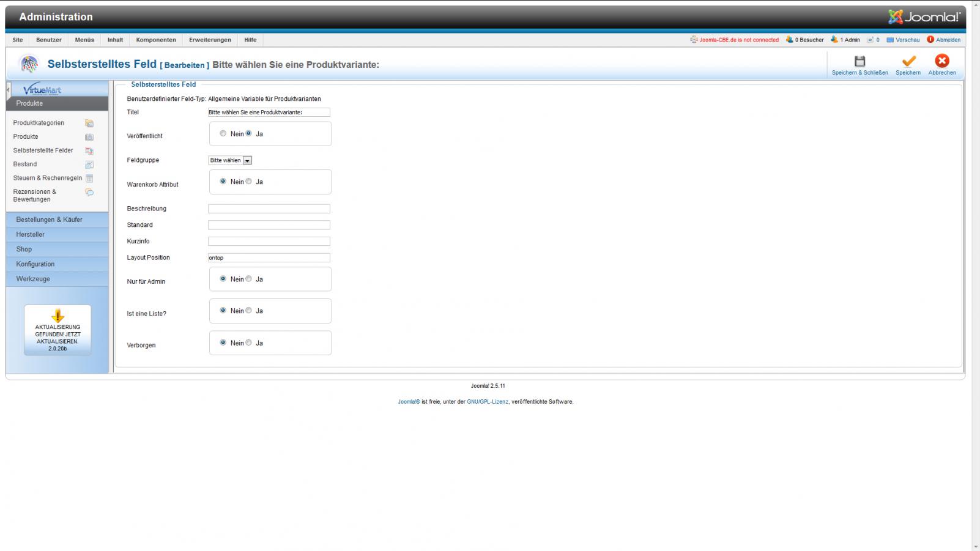Image resolution: width=980 pixels, height=551 pixels.
Task: Click the Abmelden link
Action: 948,40
